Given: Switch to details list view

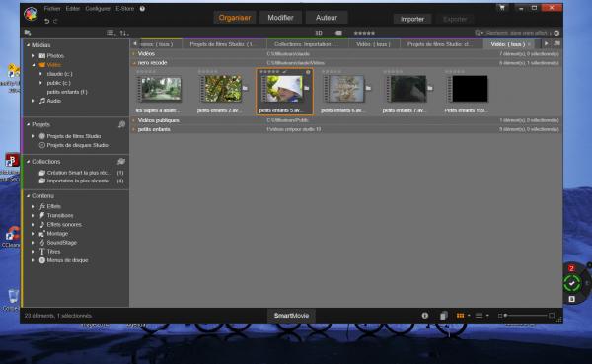Looking at the screenshot, I should (479, 316).
